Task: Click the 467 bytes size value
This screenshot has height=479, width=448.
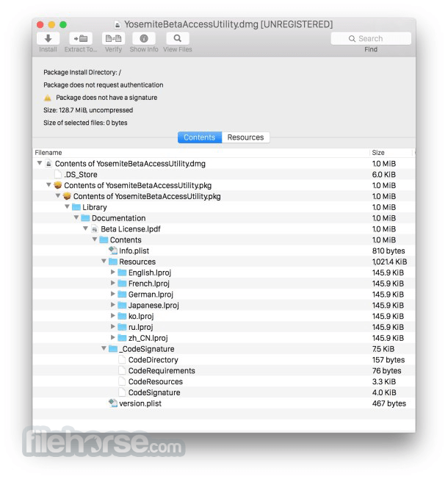Action: [389, 403]
